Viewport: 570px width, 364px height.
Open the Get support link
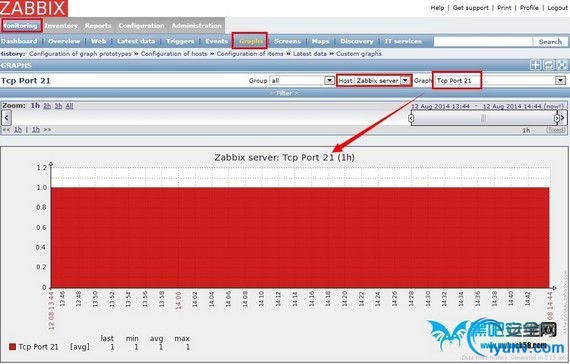[x=470, y=8]
